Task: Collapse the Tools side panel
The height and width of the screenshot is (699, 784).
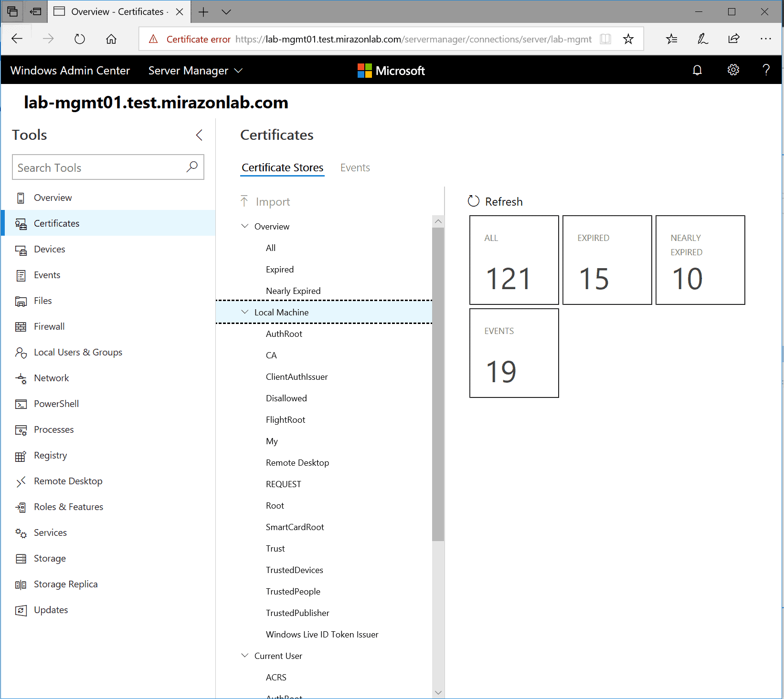Action: click(x=199, y=135)
